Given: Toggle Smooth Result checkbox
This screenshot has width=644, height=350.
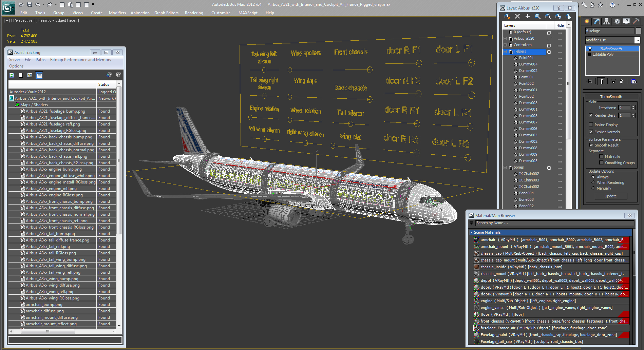Looking at the screenshot, I should click(591, 145).
